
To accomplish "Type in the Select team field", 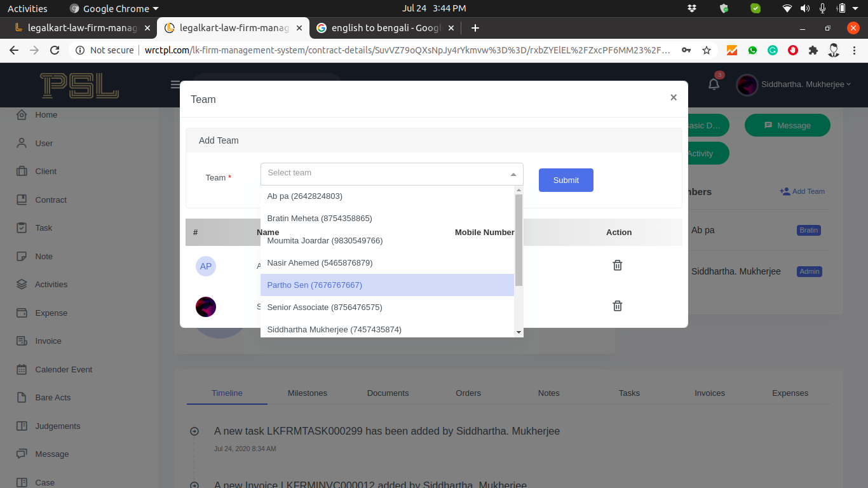I will (381, 173).
